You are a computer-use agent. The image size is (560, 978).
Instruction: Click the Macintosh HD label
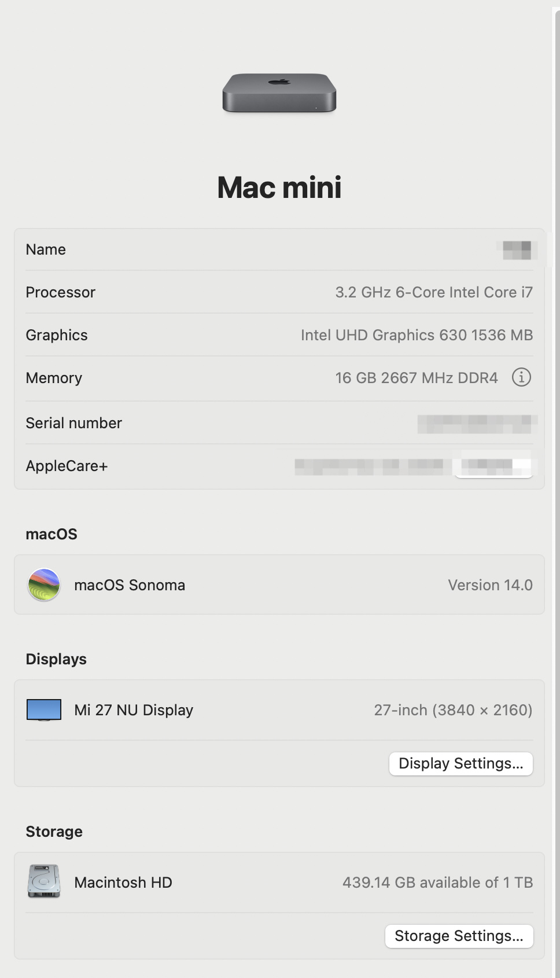(123, 883)
